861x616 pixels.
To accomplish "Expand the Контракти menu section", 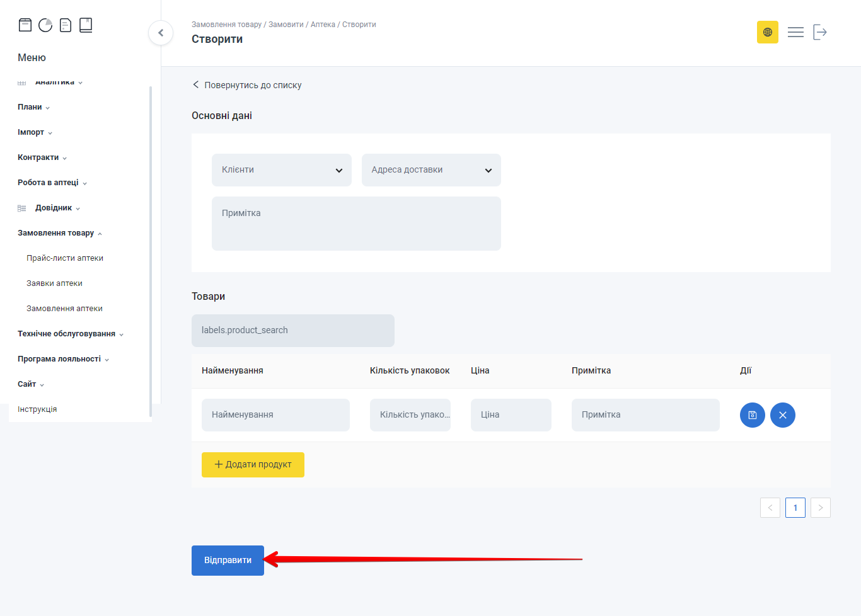I will click(42, 157).
